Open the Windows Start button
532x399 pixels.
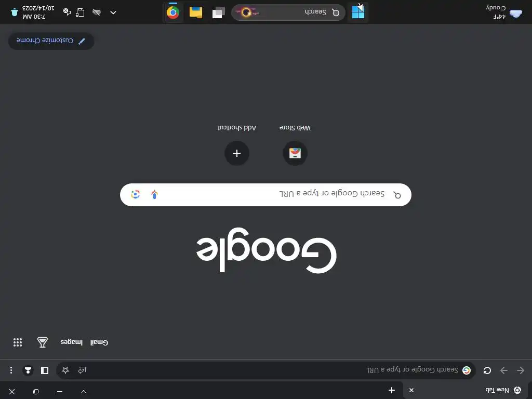tap(358, 12)
